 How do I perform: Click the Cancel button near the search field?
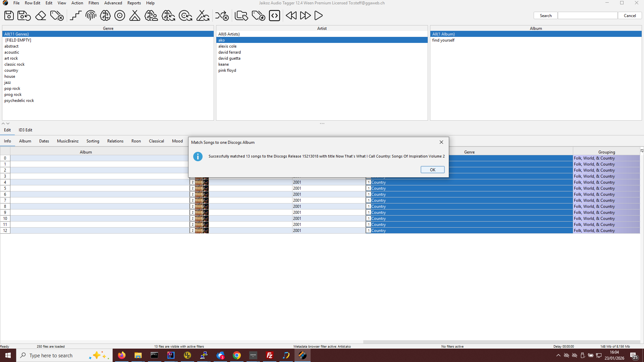pyautogui.click(x=630, y=16)
